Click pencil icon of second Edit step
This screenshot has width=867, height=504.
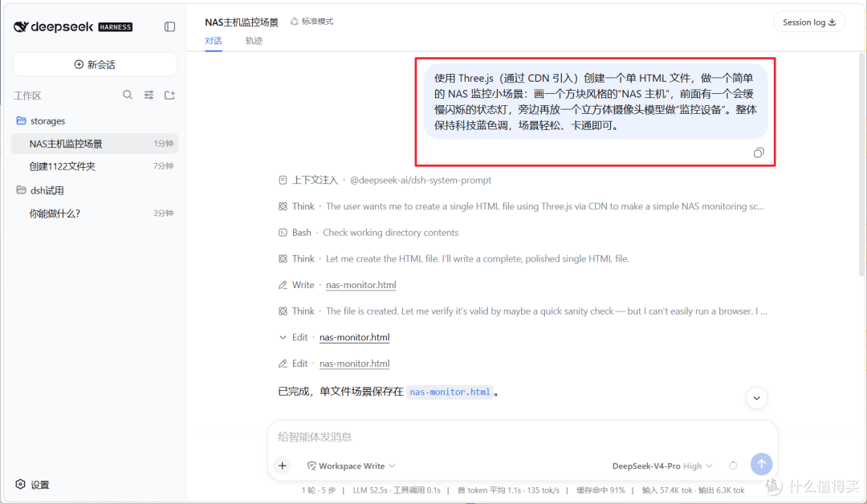(x=283, y=364)
